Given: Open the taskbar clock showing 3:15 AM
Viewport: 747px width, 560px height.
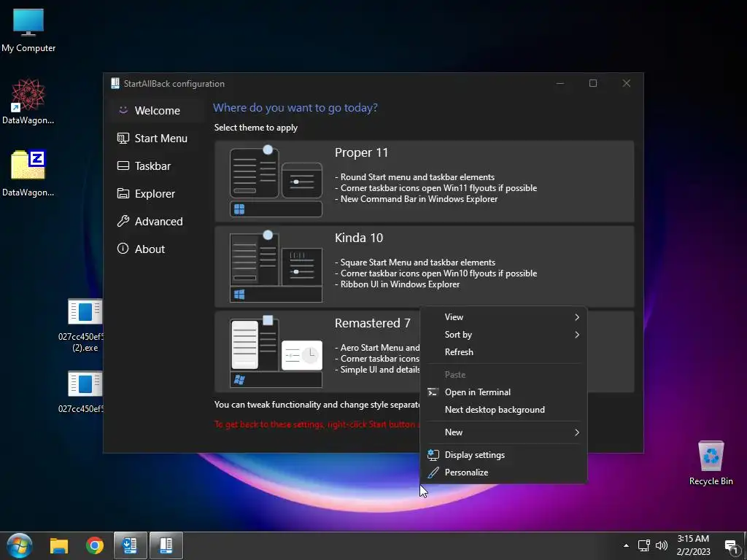Looking at the screenshot, I should pyautogui.click(x=693, y=545).
